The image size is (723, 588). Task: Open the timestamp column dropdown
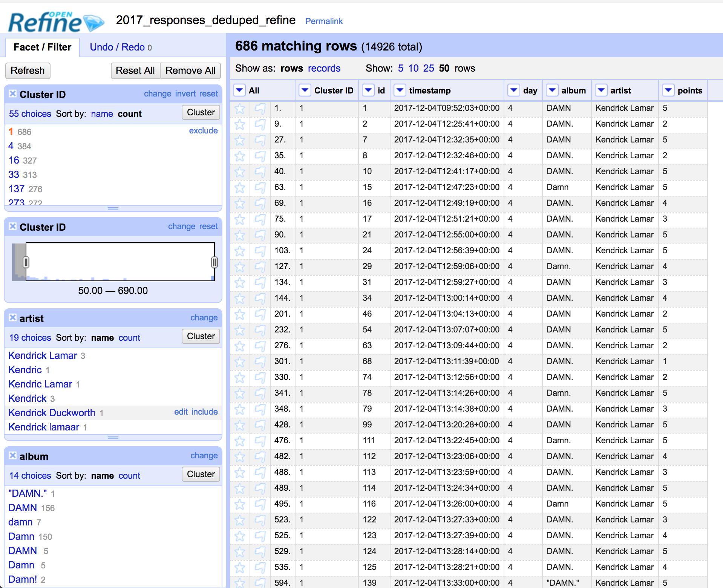[400, 90]
